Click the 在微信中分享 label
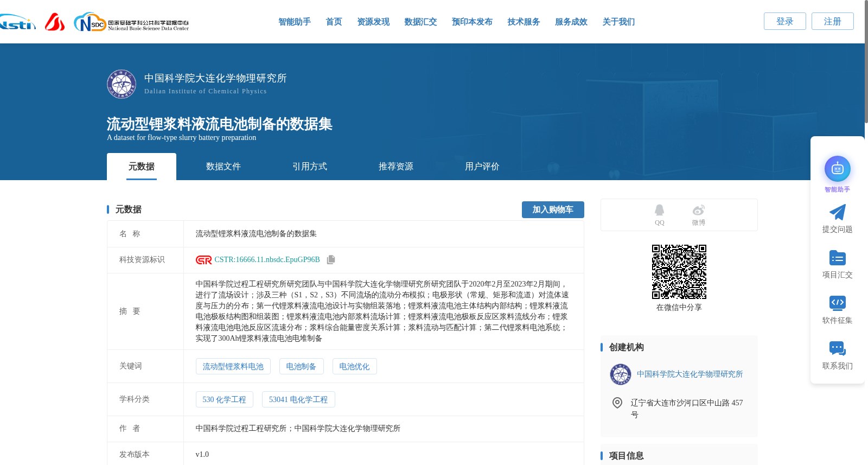The image size is (868, 465). [x=679, y=308]
